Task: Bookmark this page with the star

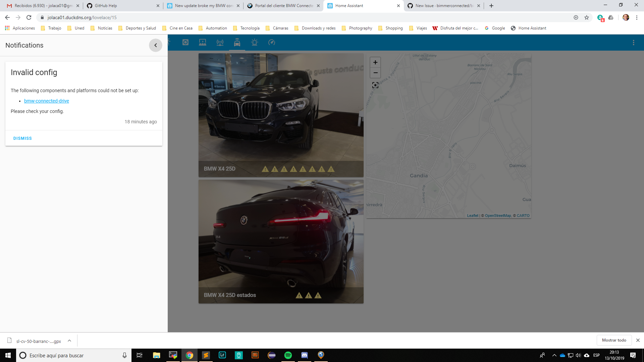Action: 587,17
